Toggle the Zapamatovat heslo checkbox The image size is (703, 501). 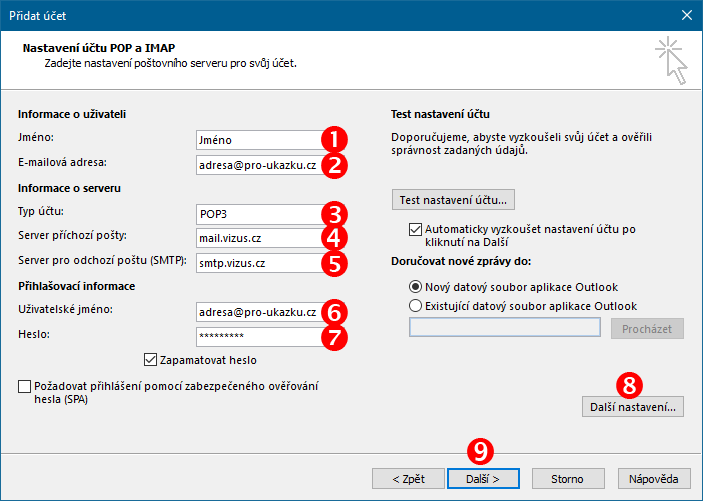(x=150, y=360)
